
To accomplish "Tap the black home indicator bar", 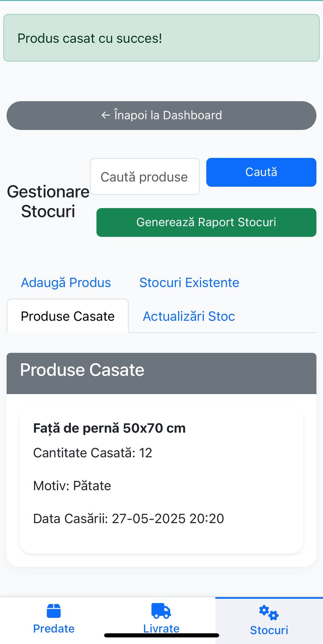I will pos(161,636).
